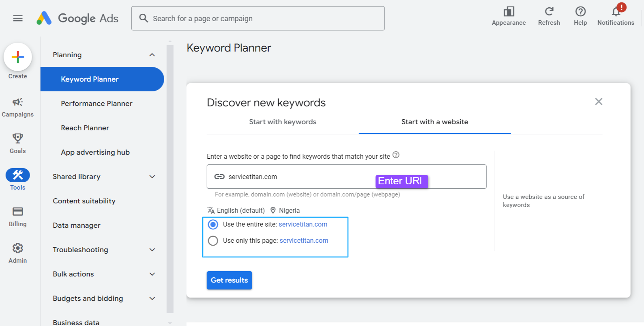Click the Create plus button
Screen dimensions: 644x326
pos(18,57)
